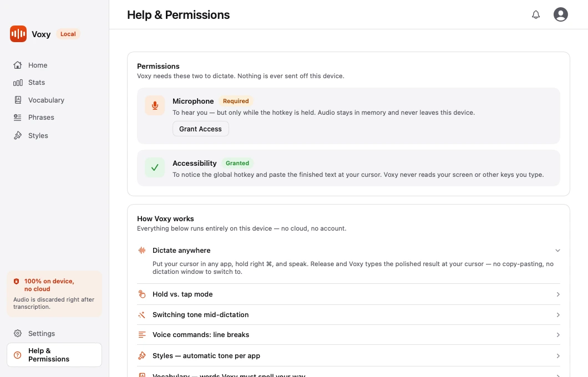The width and height of the screenshot is (588, 377).
Task: Open the user profile avatar
Action: [561, 14]
